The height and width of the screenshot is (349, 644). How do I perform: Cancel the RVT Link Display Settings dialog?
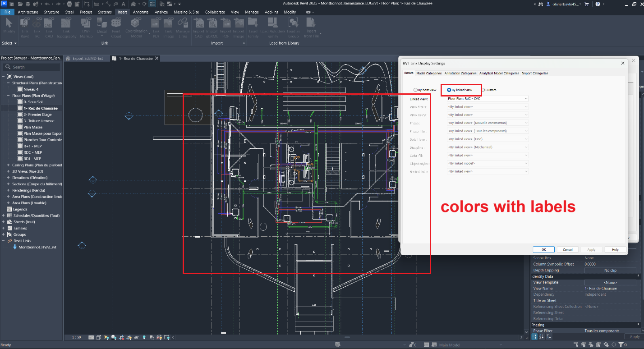[567, 249]
